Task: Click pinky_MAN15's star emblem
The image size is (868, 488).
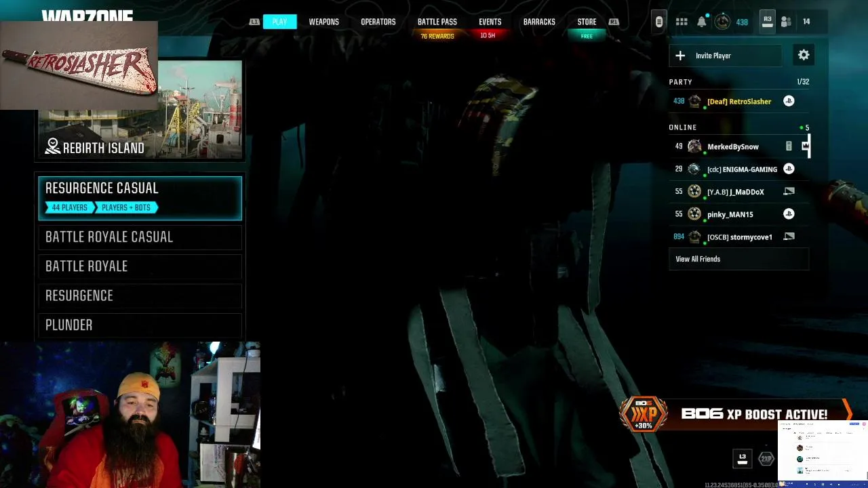Action: (694, 214)
